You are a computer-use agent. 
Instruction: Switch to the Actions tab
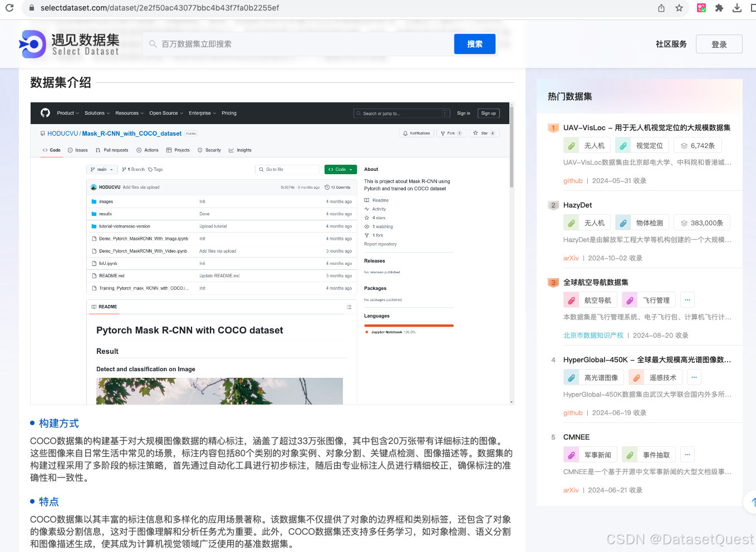point(148,150)
